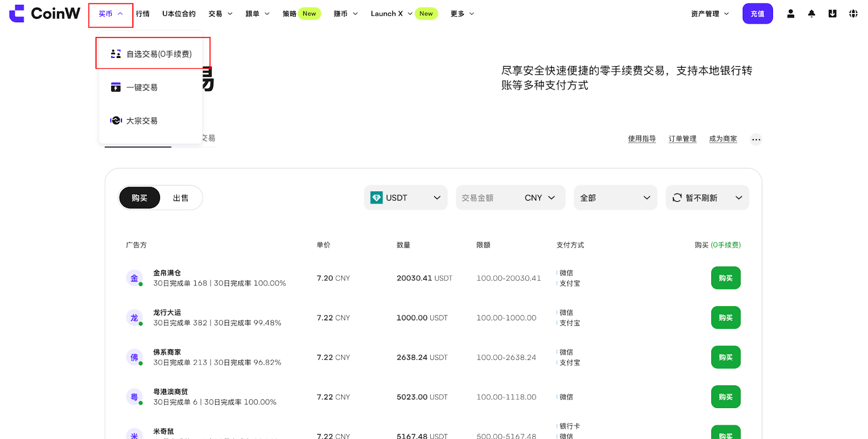This screenshot has width=868, height=439.
Task: Click merchant name 龙行大运
Action: coord(167,312)
